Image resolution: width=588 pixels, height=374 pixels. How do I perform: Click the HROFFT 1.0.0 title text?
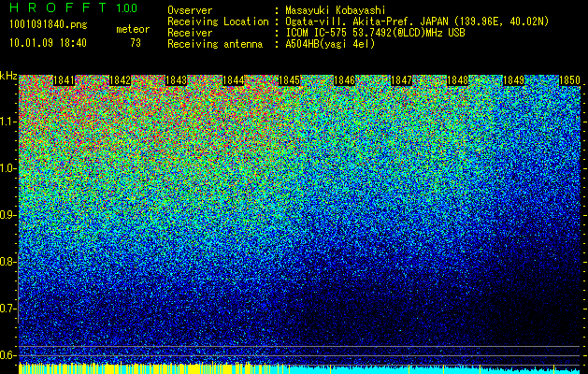[73, 7]
